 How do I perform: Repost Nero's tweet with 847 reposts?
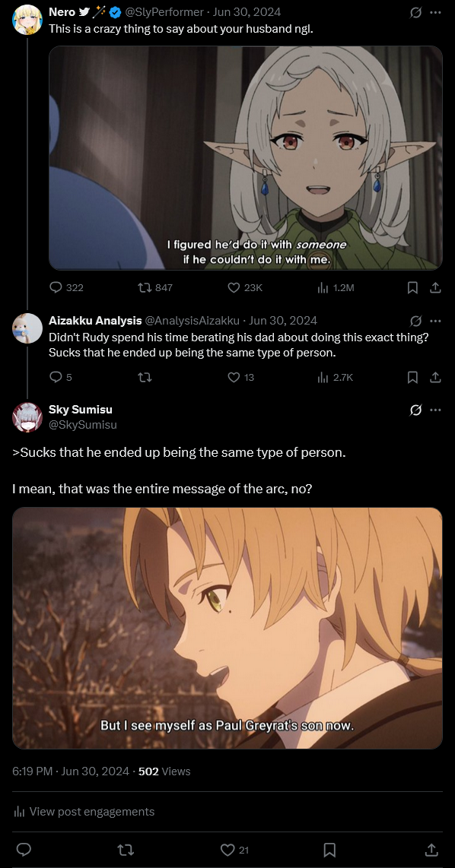click(x=155, y=287)
